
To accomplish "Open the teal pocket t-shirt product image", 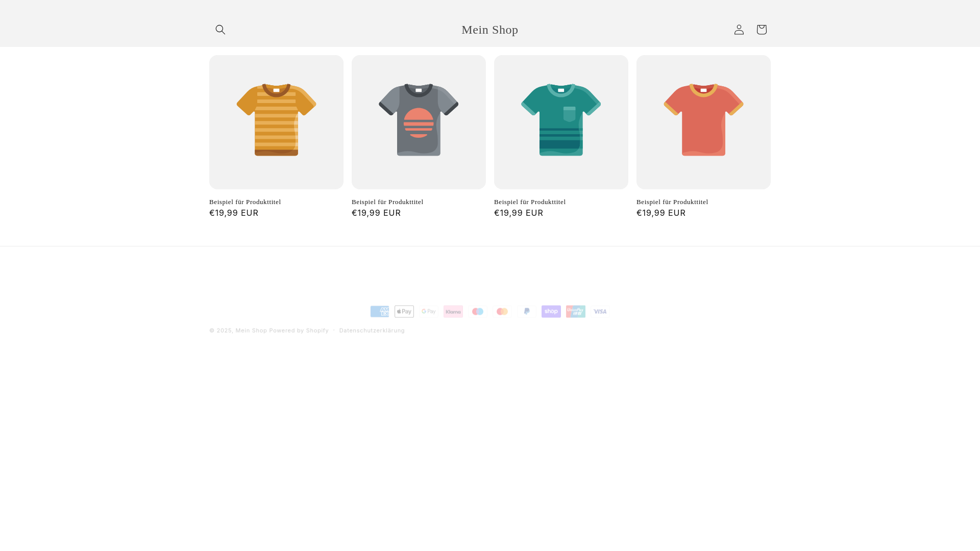I will 561,122.
